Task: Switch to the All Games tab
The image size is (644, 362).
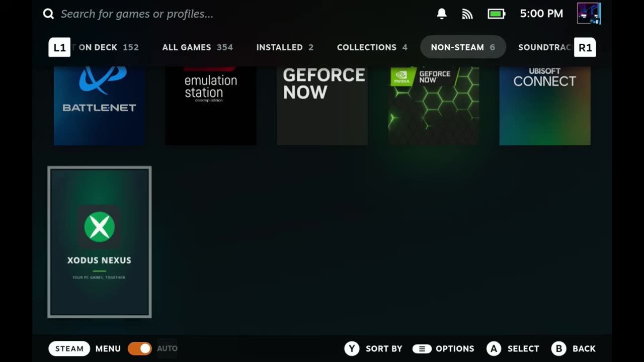Action: (197, 47)
